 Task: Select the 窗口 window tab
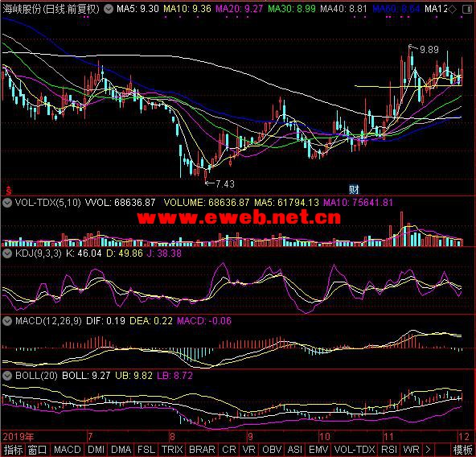point(38,450)
